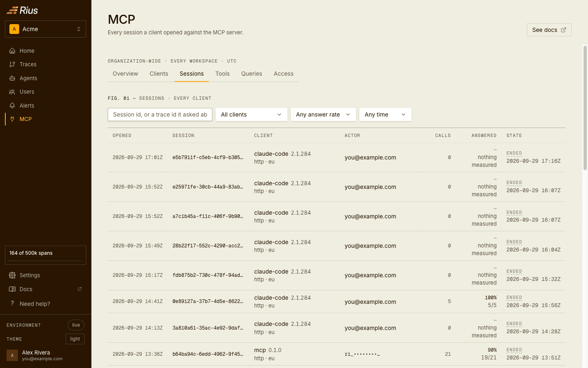The image size is (588, 368).
Task: Click the Users people icon
Action: point(12,92)
